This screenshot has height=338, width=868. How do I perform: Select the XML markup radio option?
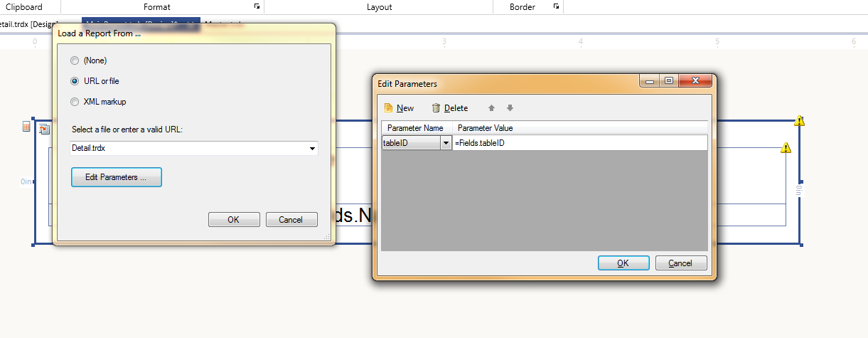[75, 102]
